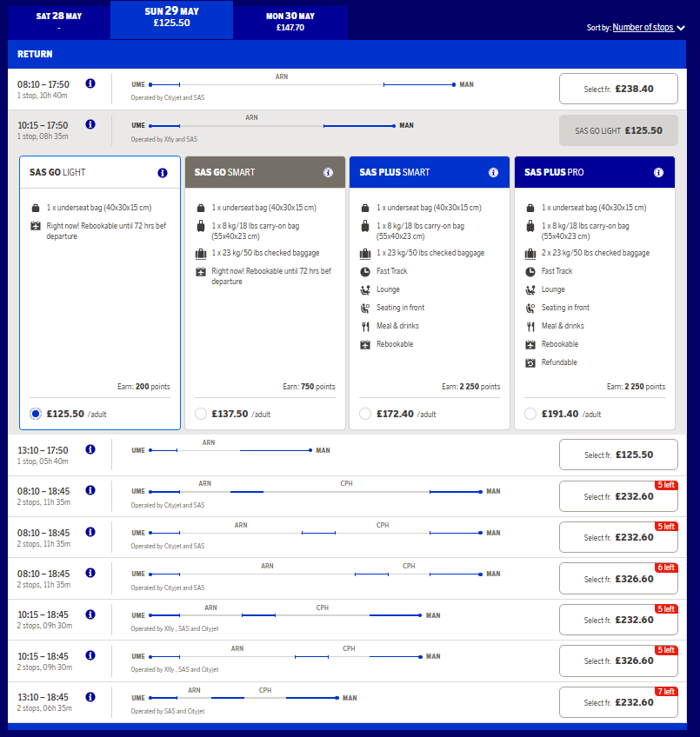
Task: Open the SAS GO SMART fare info icon
Action: [328, 172]
